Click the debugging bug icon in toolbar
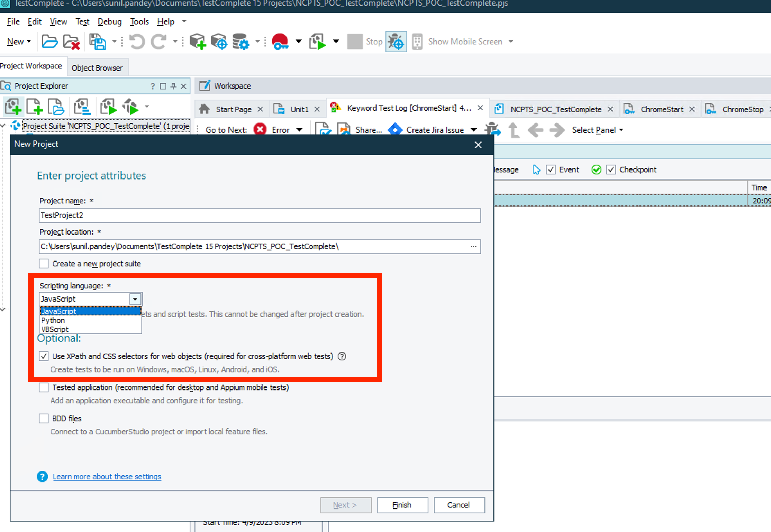 (x=396, y=42)
